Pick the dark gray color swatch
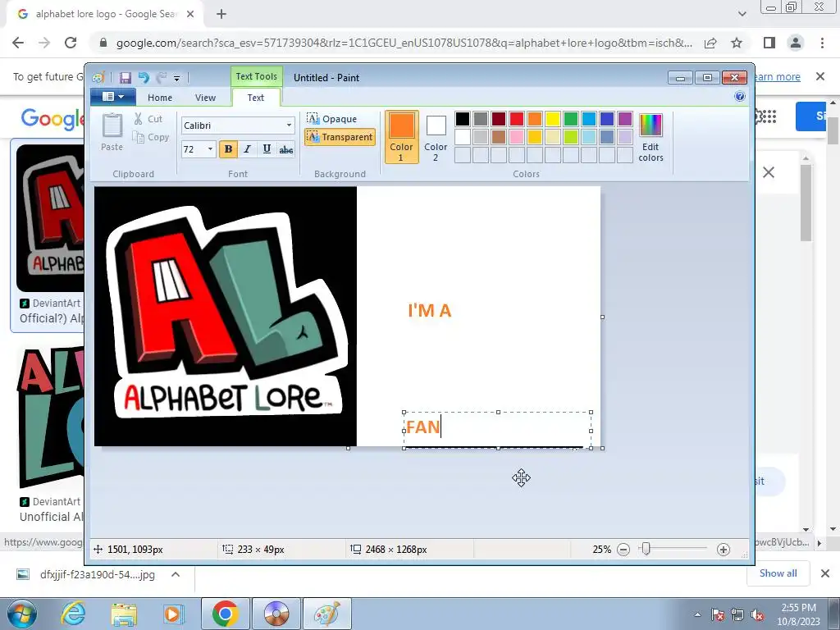Viewport: 840px width, 630px height. pyautogui.click(x=481, y=119)
